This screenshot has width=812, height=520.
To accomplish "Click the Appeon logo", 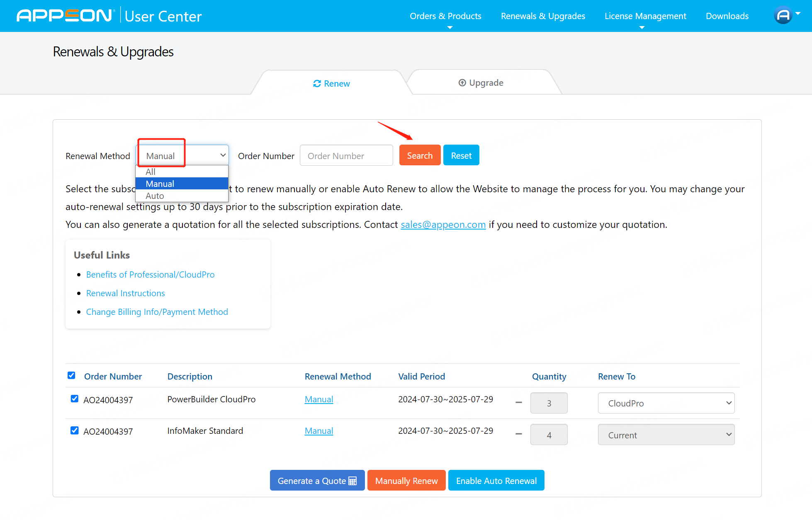I will [x=65, y=16].
